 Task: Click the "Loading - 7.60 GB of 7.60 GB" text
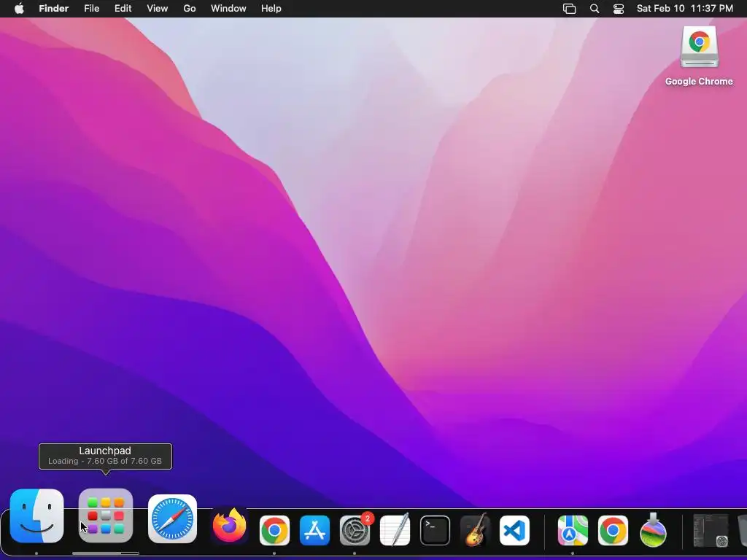105,461
